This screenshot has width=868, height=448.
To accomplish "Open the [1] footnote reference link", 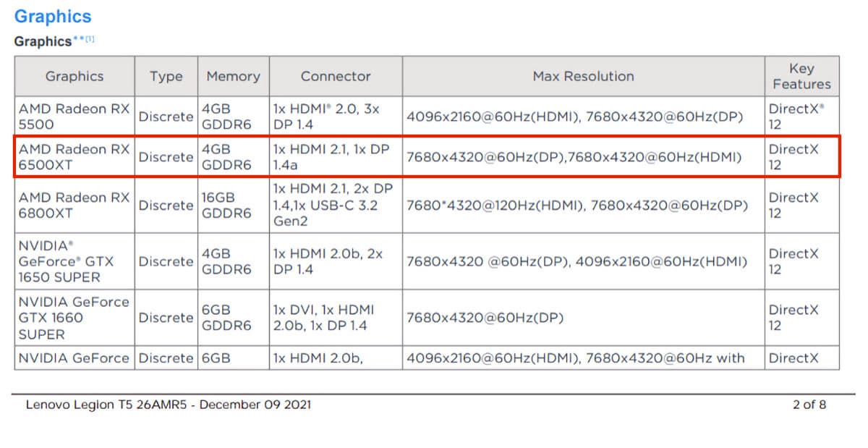I will 90,40.
